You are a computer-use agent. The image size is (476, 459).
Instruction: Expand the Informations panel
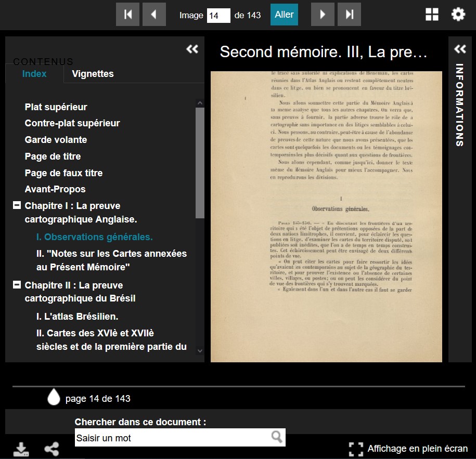pyautogui.click(x=459, y=49)
